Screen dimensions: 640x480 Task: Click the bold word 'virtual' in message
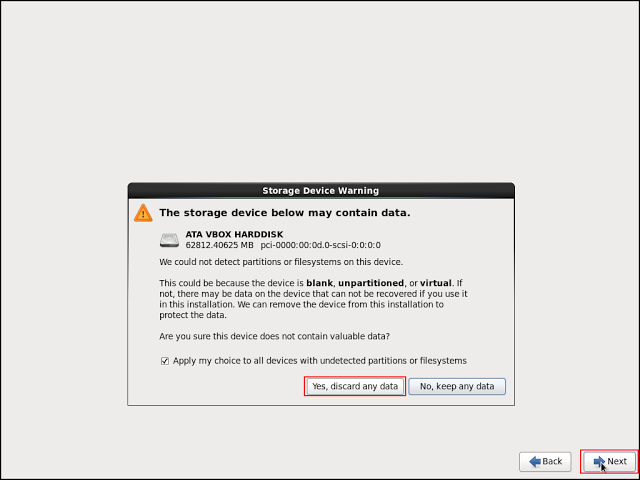pos(438,283)
